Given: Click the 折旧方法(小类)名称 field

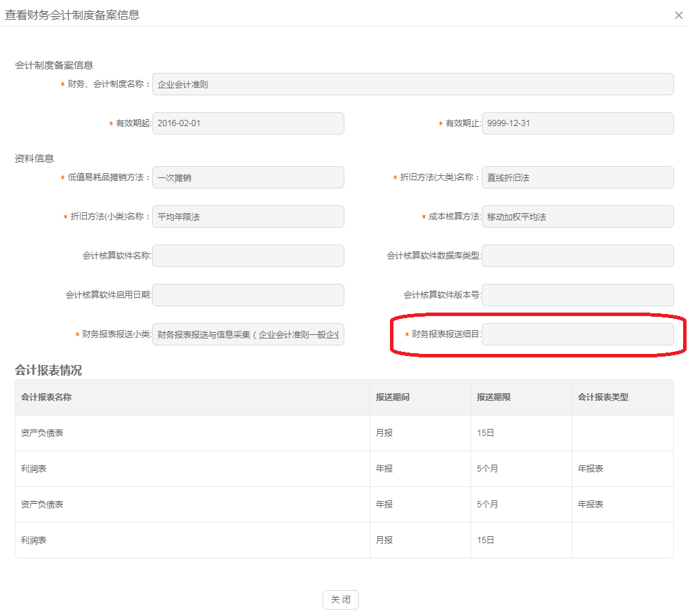Looking at the screenshot, I should pyautogui.click(x=248, y=217).
